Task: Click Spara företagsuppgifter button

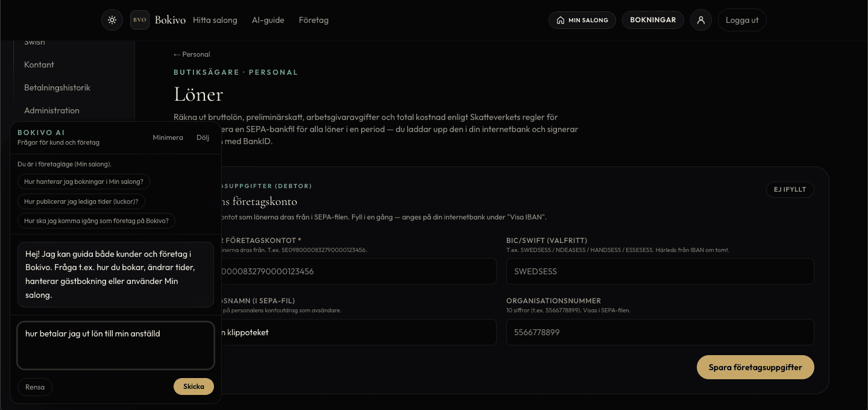Action: (x=755, y=367)
